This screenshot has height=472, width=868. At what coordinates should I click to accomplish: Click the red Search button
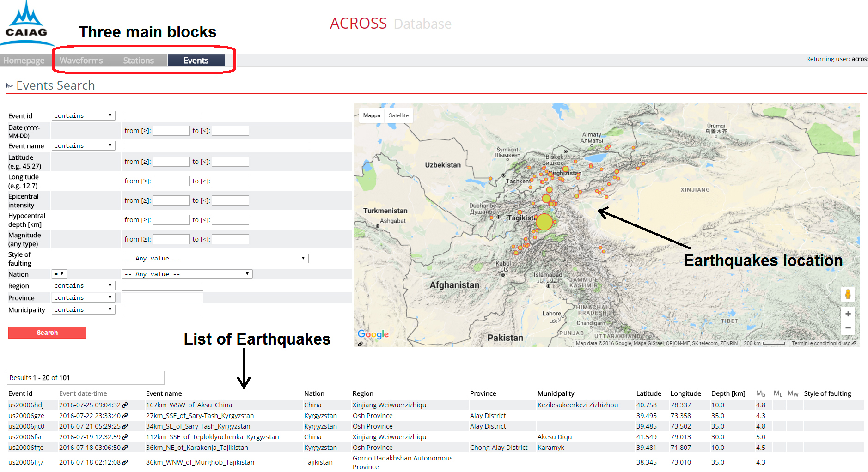47,333
